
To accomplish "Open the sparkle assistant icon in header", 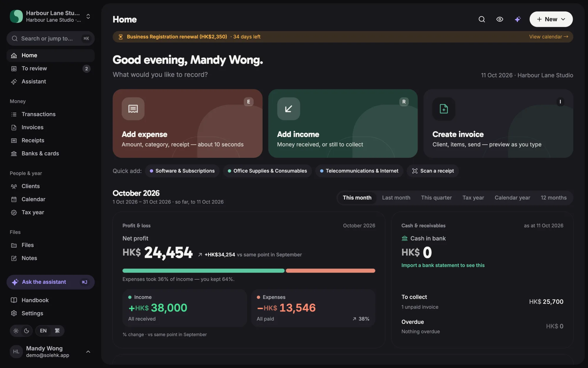I will tap(517, 19).
